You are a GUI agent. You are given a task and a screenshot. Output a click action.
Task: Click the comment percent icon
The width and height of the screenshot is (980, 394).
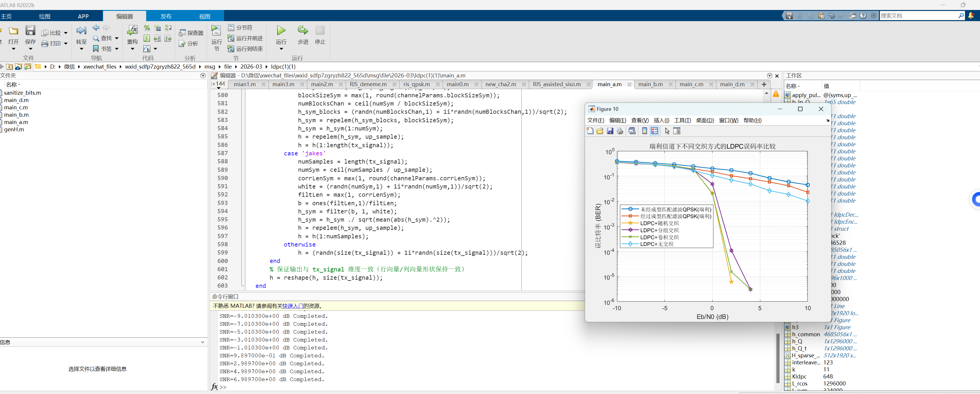[x=147, y=28]
